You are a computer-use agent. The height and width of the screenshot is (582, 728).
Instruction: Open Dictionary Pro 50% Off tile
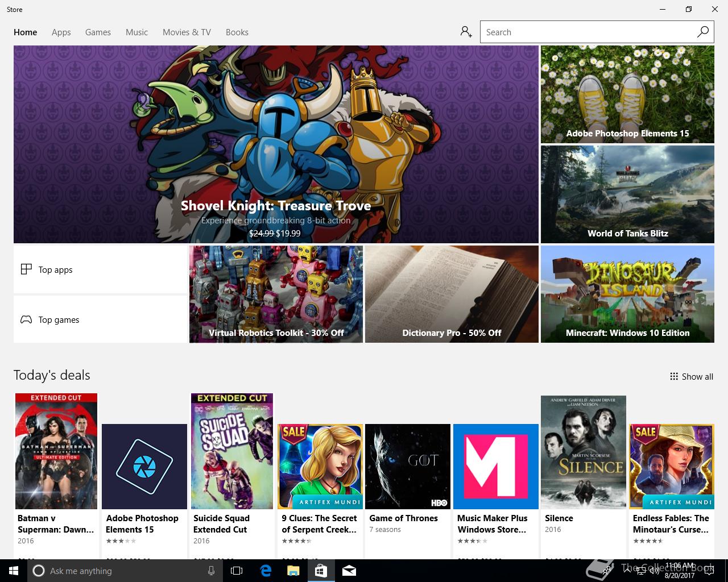[452, 294]
